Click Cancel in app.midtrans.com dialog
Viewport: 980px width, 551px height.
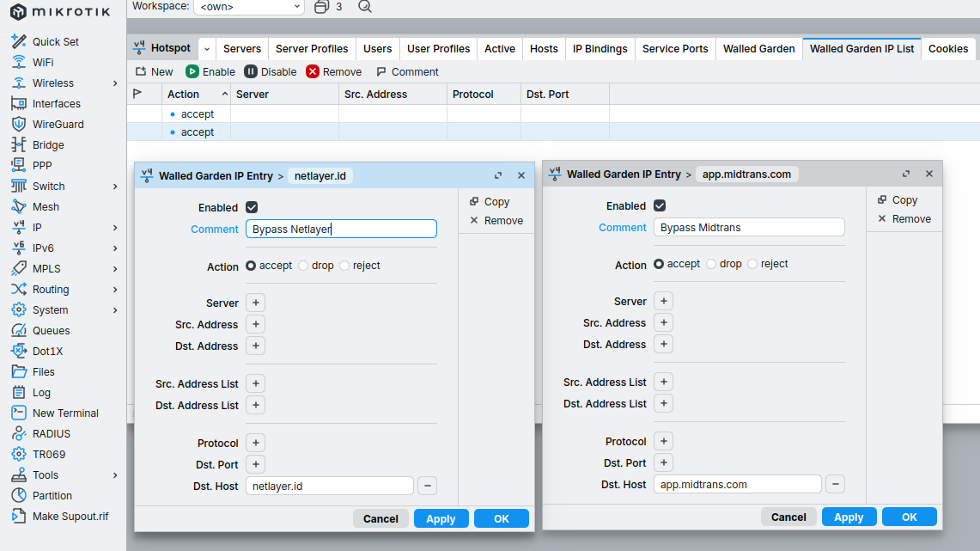788,517
